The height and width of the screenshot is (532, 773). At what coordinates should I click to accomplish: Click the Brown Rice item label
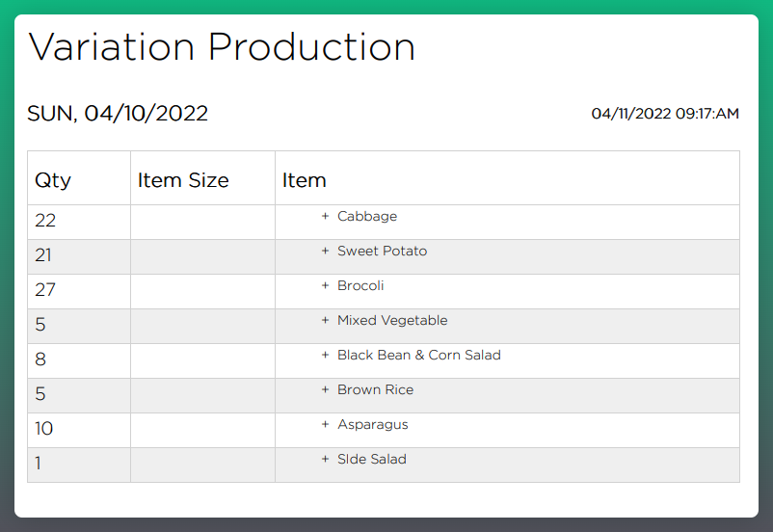[x=375, y=389]
